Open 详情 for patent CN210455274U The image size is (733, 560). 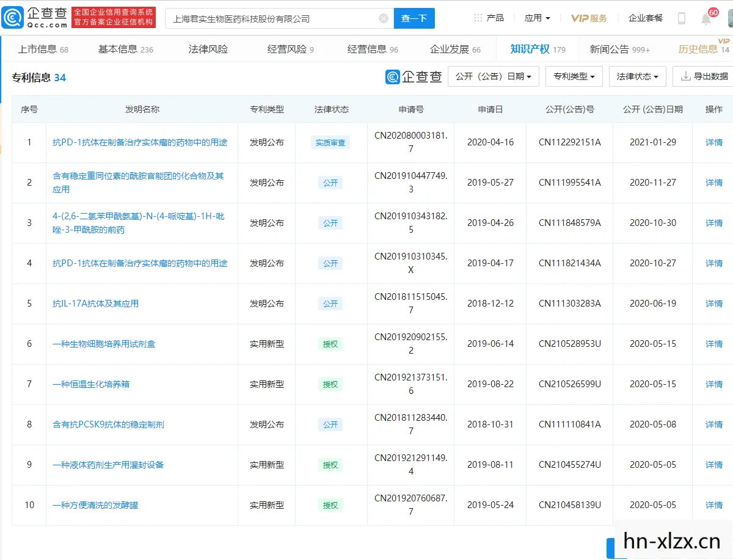coord(714,465)
